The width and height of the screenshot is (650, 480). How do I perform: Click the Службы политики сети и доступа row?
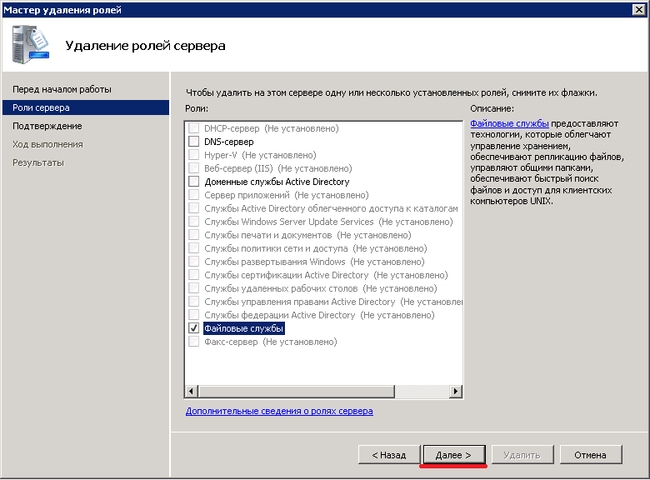click(315, 248)
